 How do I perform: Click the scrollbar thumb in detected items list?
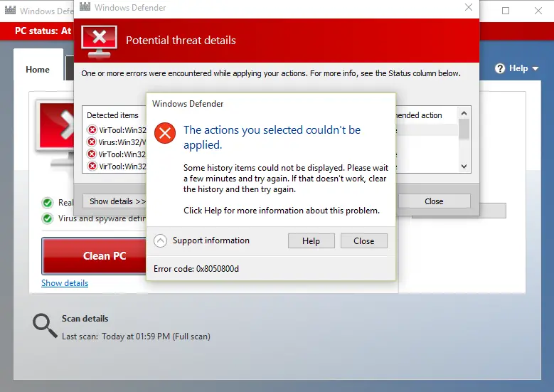[x=464, y=129]
